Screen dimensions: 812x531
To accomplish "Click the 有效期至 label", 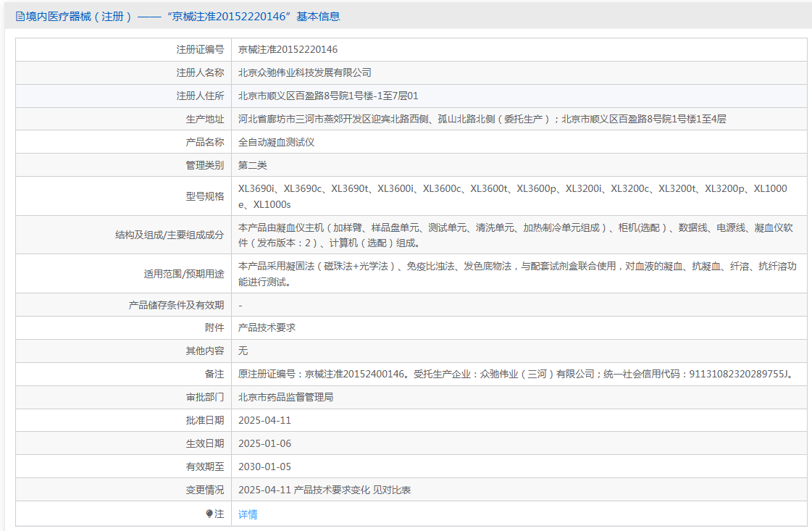I will click(x=205, y=467).
